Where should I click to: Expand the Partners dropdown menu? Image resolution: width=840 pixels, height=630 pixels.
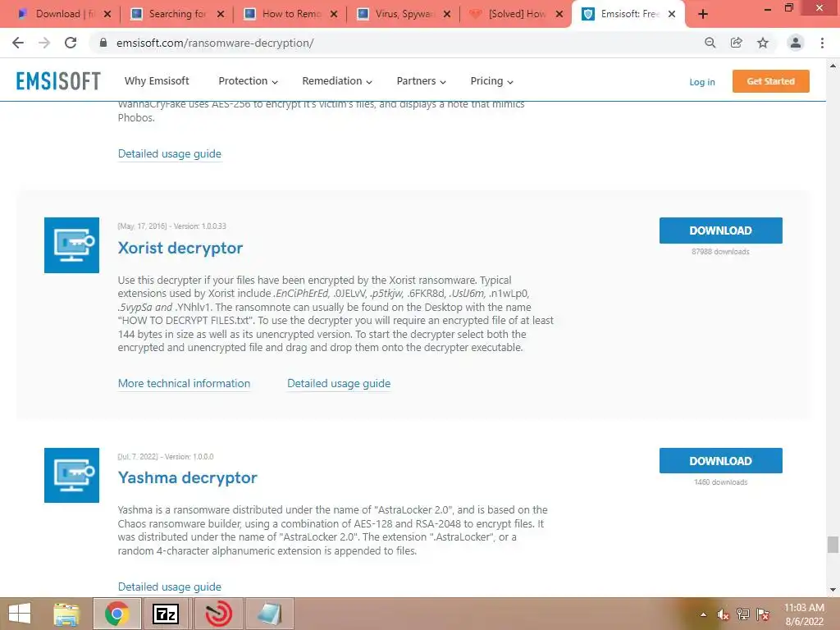pyautogui.click(x=421, y=81)
